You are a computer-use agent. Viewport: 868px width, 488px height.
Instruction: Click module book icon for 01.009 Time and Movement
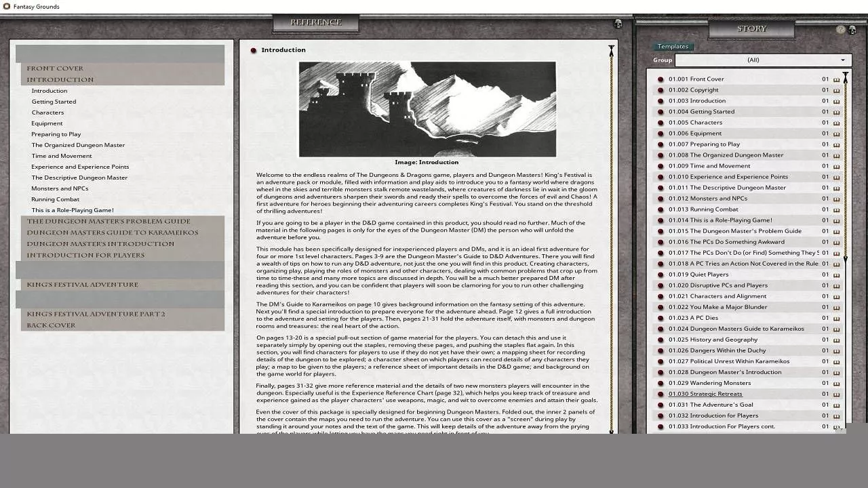836,166
